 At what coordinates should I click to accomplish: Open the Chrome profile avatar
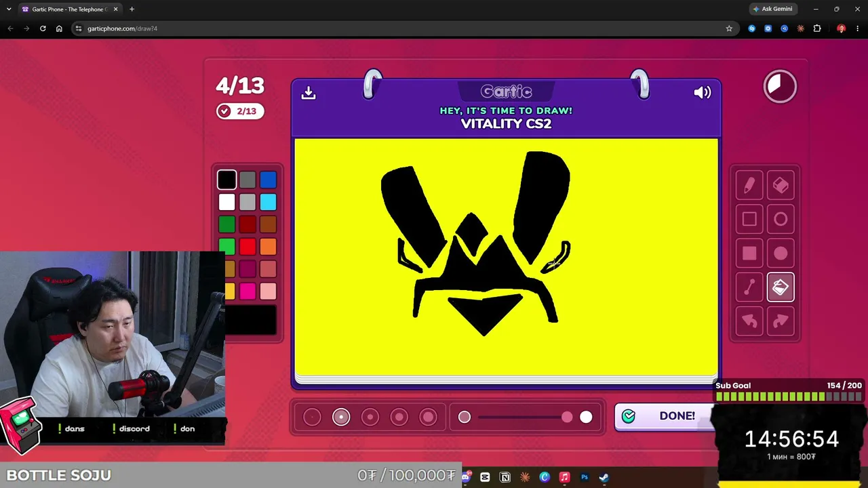click(841, 28)
